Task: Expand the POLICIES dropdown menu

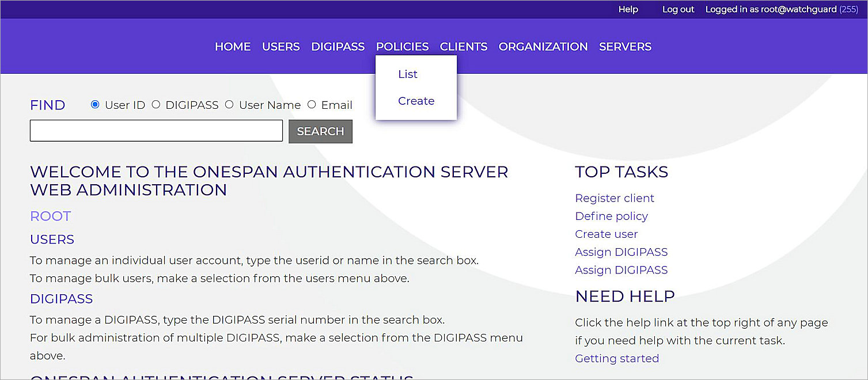Action: click(x=401, y=47)
